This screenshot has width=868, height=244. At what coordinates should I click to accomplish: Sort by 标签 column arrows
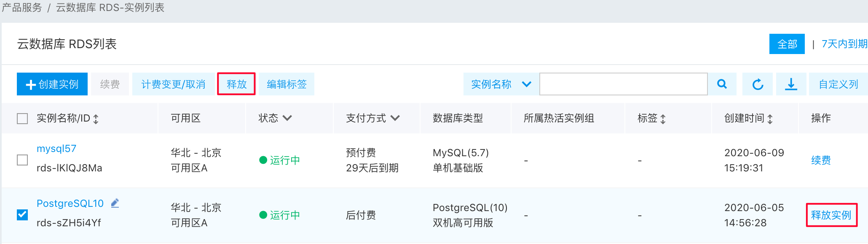pyautogui.click(x=663, y=119)
